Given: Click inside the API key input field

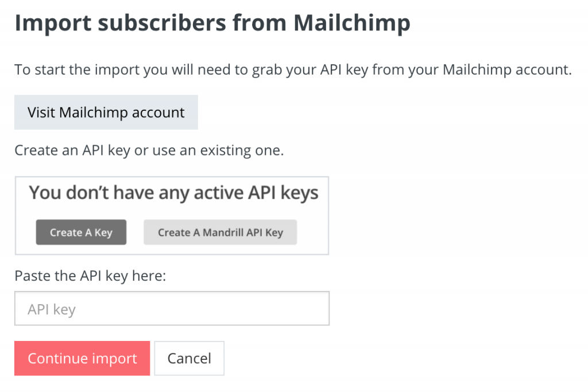Looking at the screenshot, I should [x=171, y=308].
